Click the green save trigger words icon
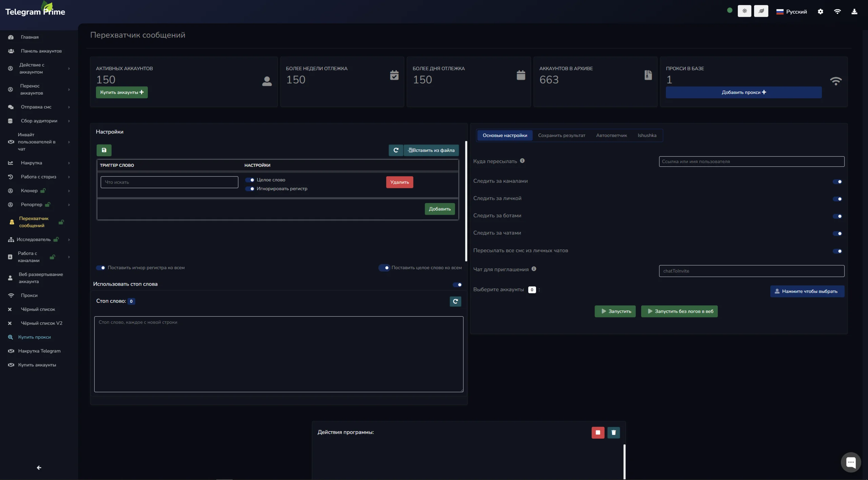Screen dimensions: 868x480 coord(104,150)
